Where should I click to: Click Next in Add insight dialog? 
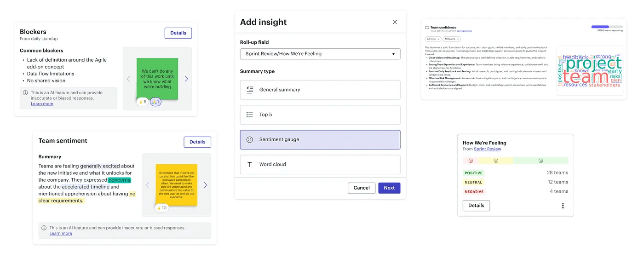pyautogui.click(x=389, y=188)
